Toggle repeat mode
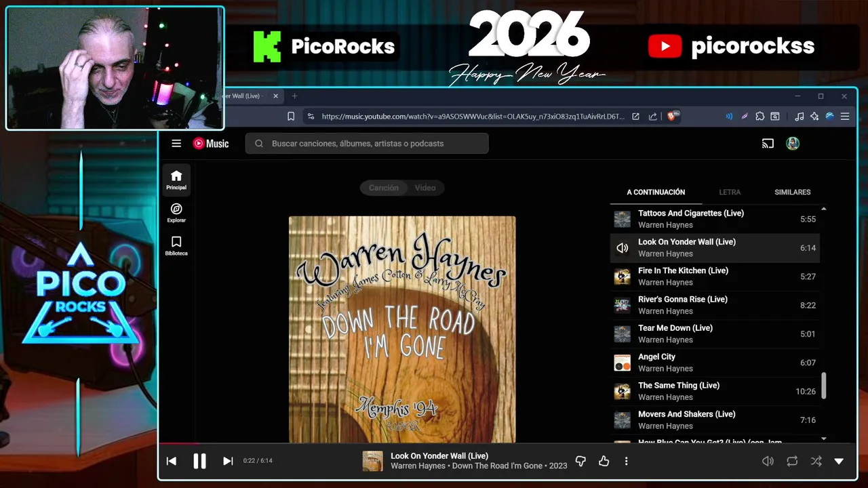This screenshot has width=868, height=488. pyautogui.click(x=792, y=461)
